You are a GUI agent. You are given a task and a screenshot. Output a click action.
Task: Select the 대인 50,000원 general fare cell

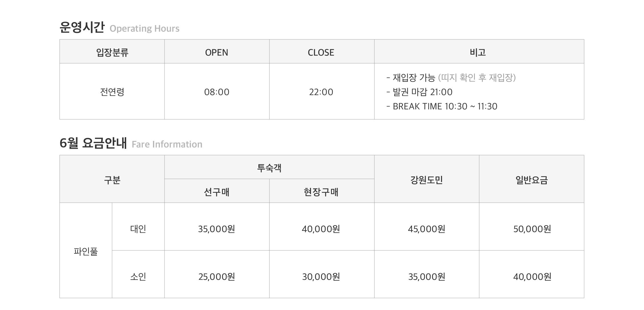(532, 227)
